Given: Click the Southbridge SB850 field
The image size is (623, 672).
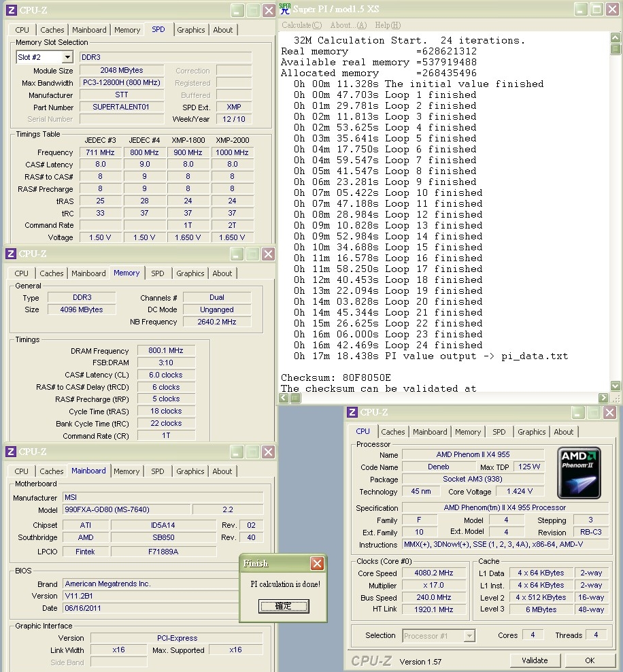Looking at the screenshot, I should click(163, 537).
